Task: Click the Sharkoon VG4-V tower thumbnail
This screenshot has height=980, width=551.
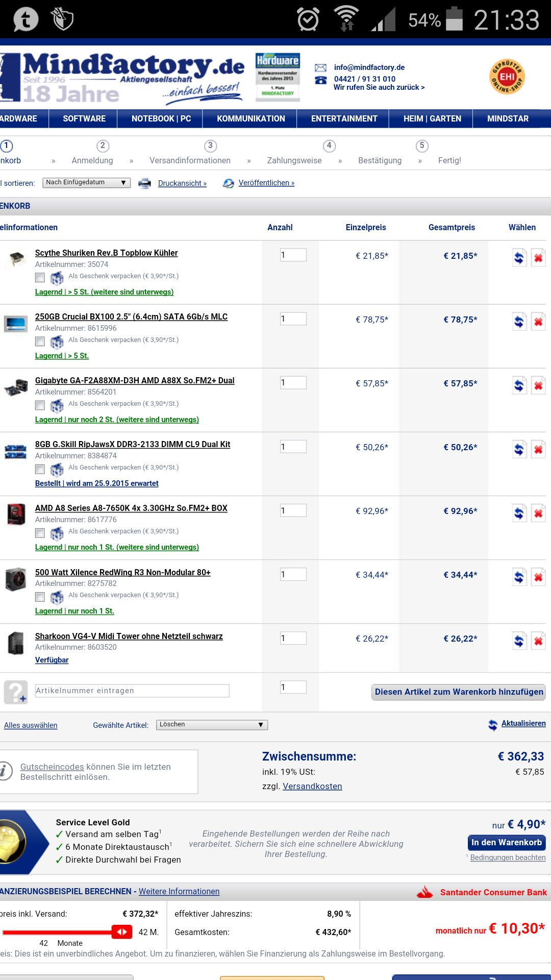Action: tap(16, 643)
